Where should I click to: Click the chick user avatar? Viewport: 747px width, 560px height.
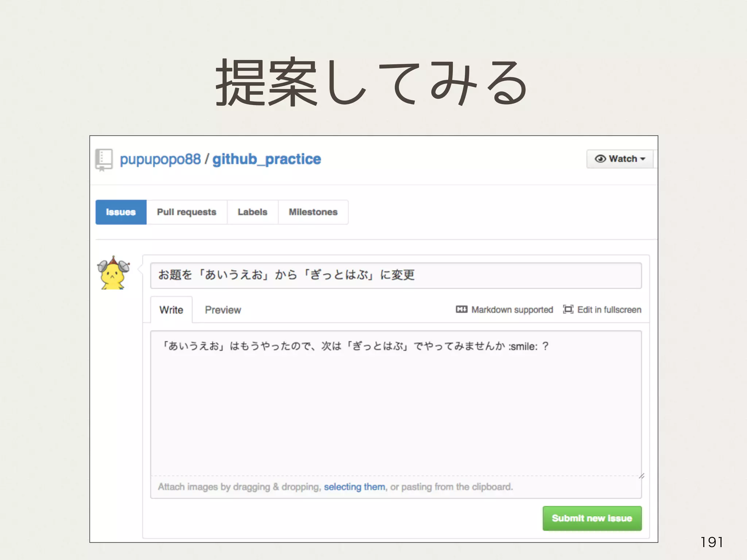click(113, 273)
